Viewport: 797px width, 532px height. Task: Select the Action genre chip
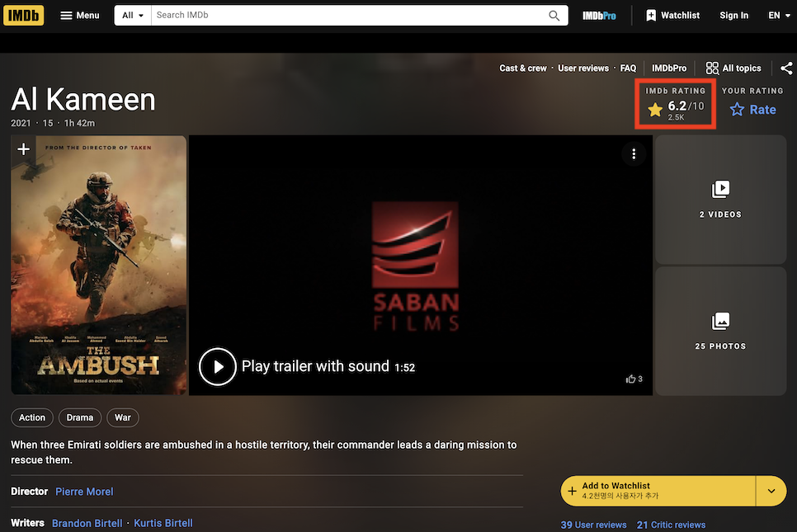pyautogui.click(x=32, y=417)
